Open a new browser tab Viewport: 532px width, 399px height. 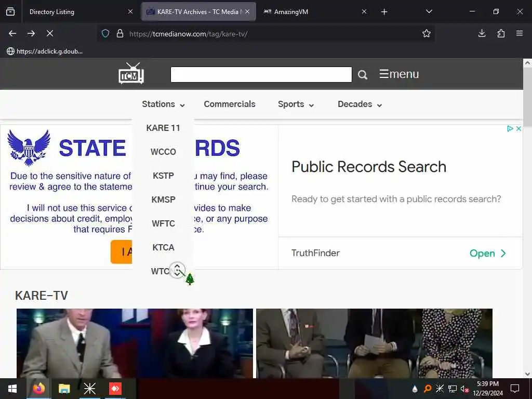click(x=384, y=12)
